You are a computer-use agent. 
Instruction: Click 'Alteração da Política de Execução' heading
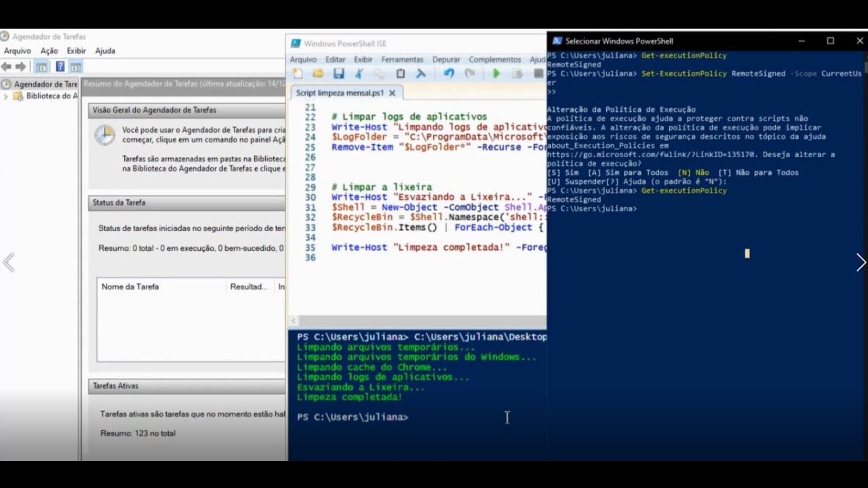coord(620,109)
